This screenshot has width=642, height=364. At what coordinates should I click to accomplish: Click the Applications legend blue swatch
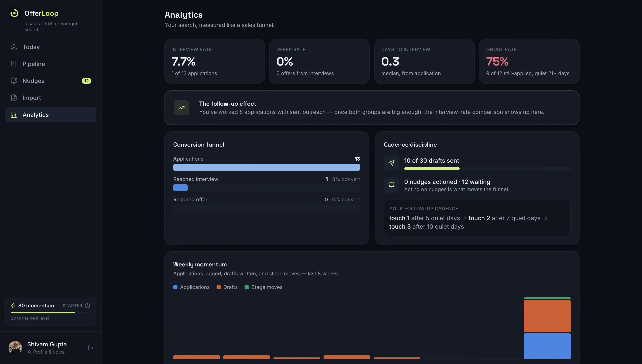click(175, 287)
